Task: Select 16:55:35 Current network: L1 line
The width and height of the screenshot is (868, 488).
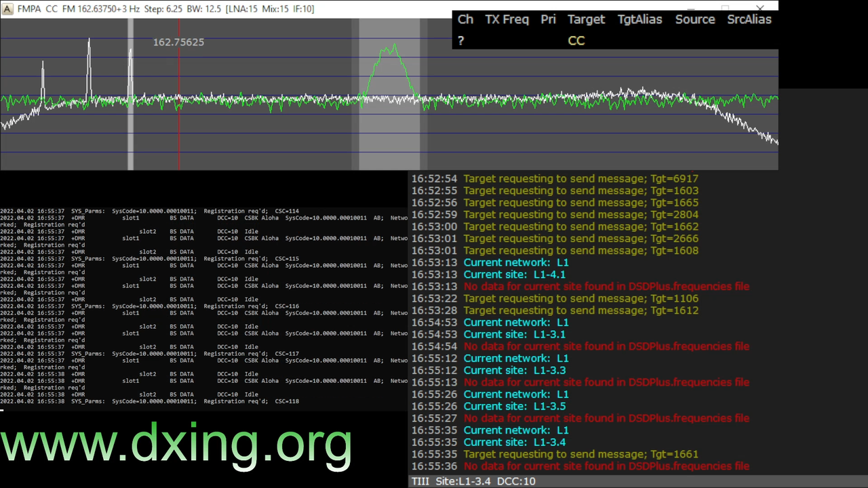Action: point(490,430)
